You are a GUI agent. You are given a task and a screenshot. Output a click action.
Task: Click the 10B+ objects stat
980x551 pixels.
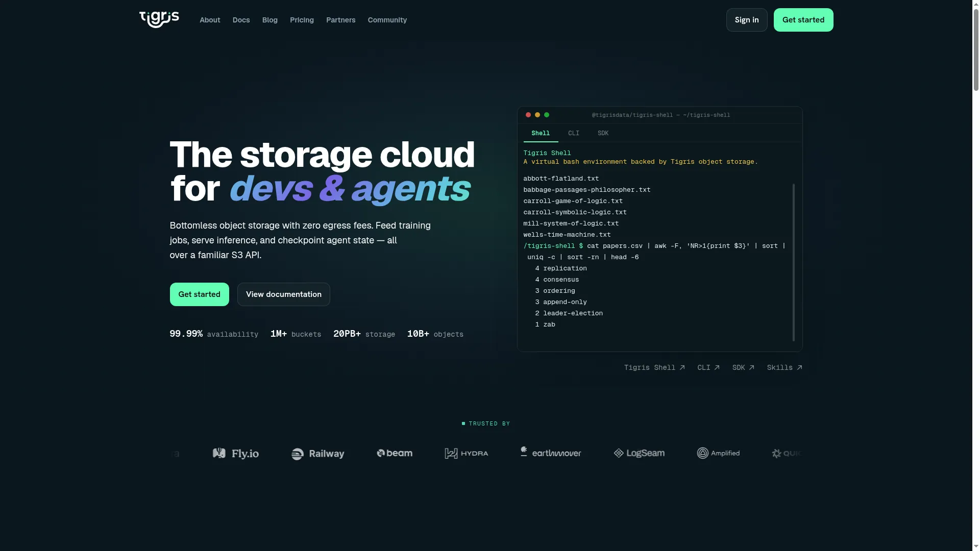[435, 334]
